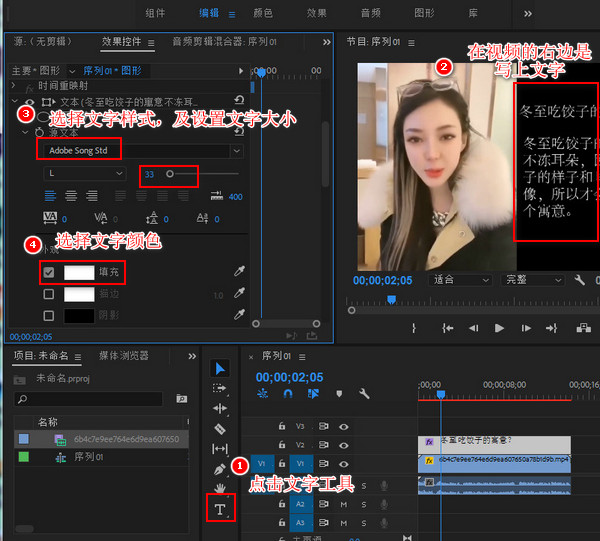Toggle V3 track visibility eye
The height and width of the screenshot is (541, 600).
(344, 427)
